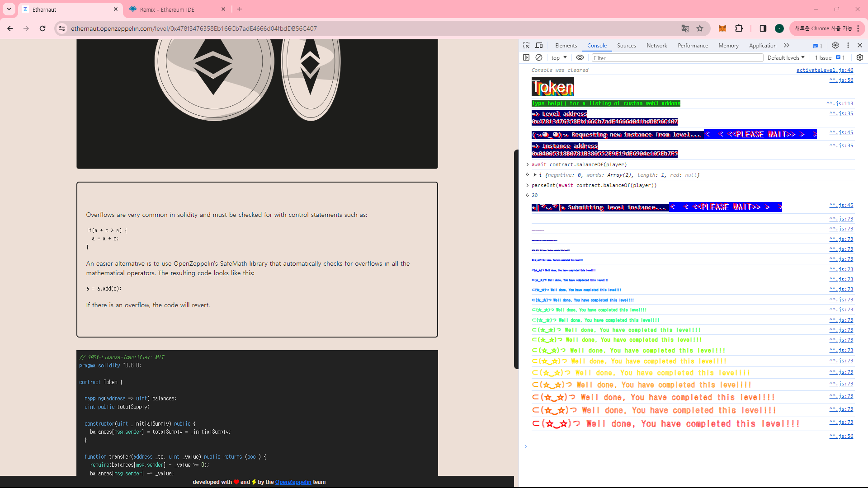Click the 'await contract.balanceOf(player)' console entry
868x488 pixels.
579,165
